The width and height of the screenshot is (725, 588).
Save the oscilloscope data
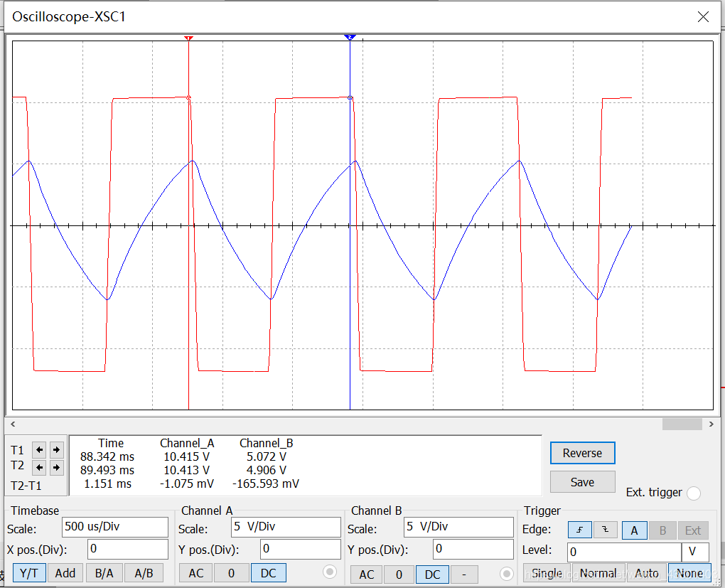click(583, 482)
